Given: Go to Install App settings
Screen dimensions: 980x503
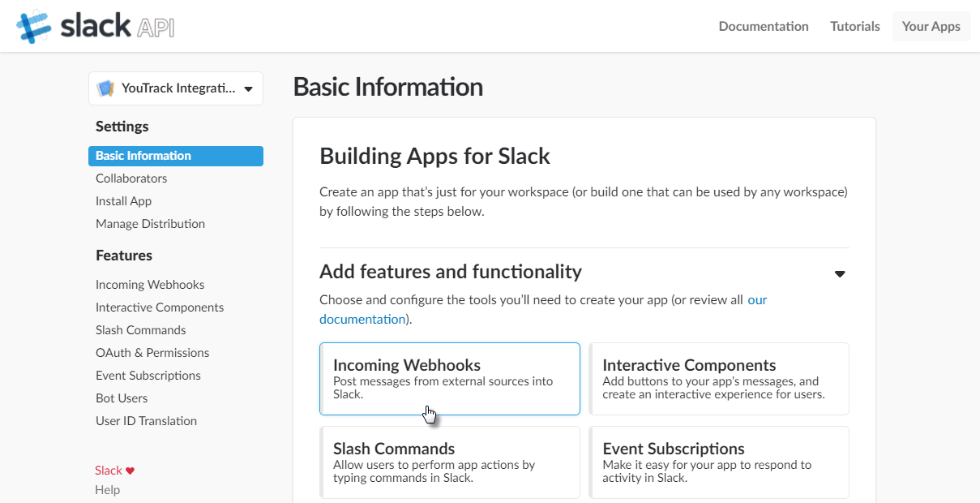Looking at the screenshot, I should point(123,201).
